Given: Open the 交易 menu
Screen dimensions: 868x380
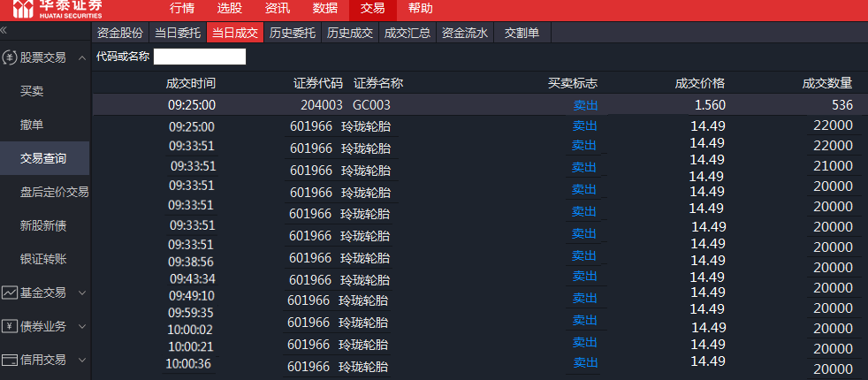Looking at the screenshot, I should click(372, 9).
